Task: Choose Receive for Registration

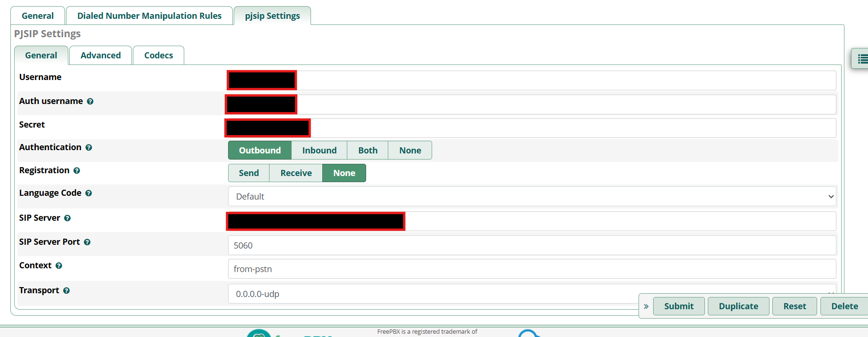Action: 296,173
